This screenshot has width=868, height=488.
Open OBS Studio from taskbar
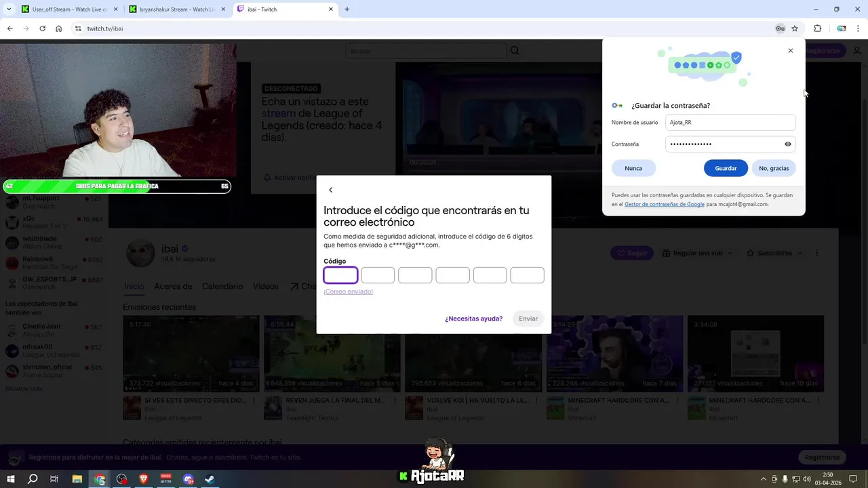[121, 479]
